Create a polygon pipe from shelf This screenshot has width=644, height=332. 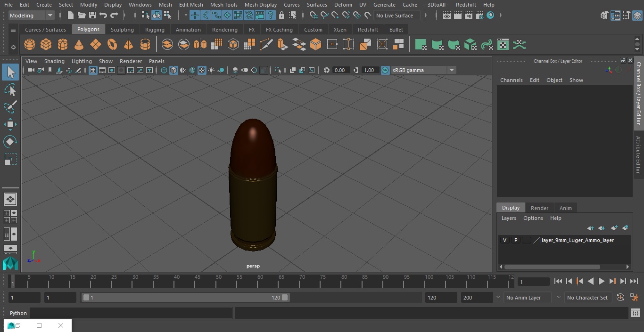145,45
